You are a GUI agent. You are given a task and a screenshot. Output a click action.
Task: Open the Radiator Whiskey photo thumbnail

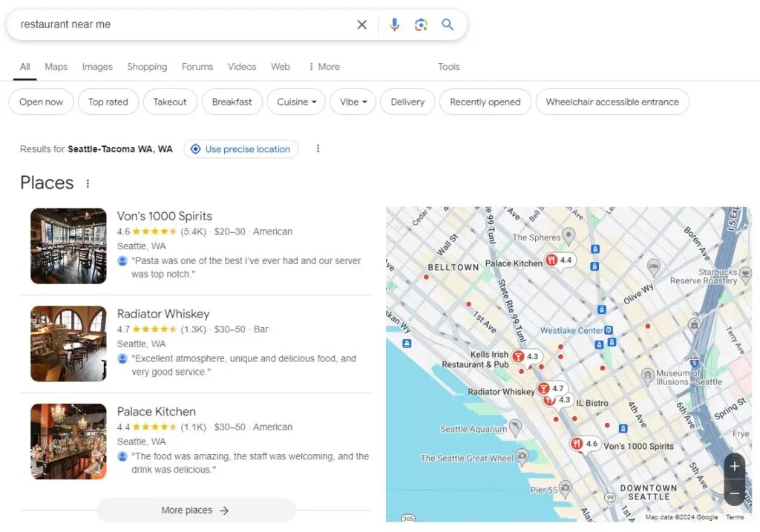68,344
